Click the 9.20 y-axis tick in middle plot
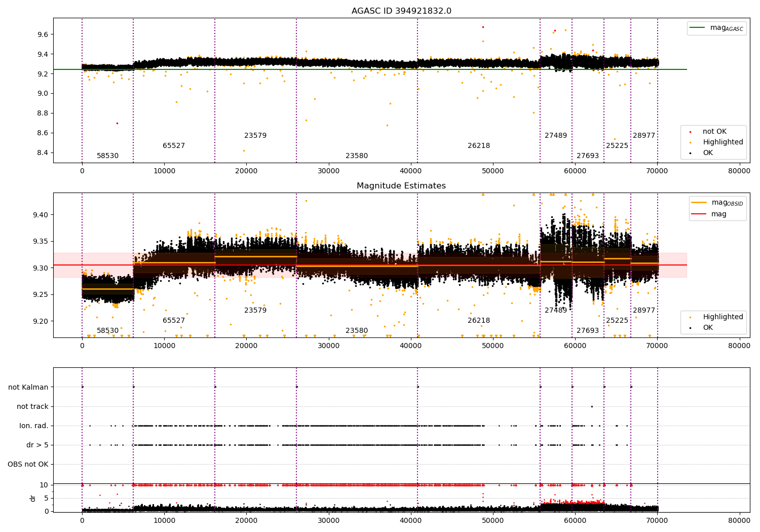The height and width of the screenshot is (532, 760). tap(40, 321)
